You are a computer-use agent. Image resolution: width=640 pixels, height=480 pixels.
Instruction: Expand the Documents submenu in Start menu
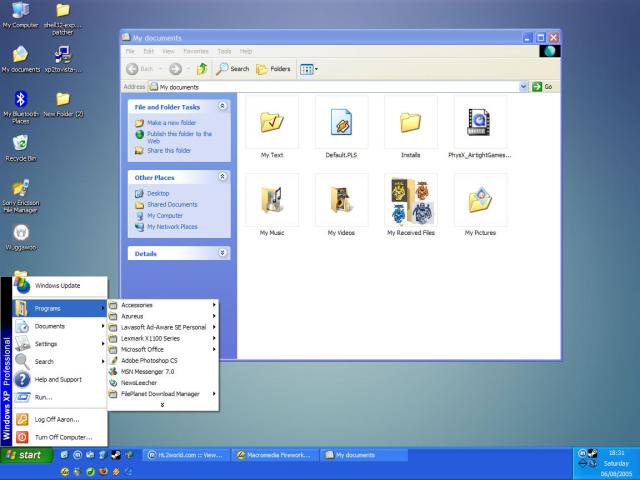pyautogui.click(x=60, y=326)
